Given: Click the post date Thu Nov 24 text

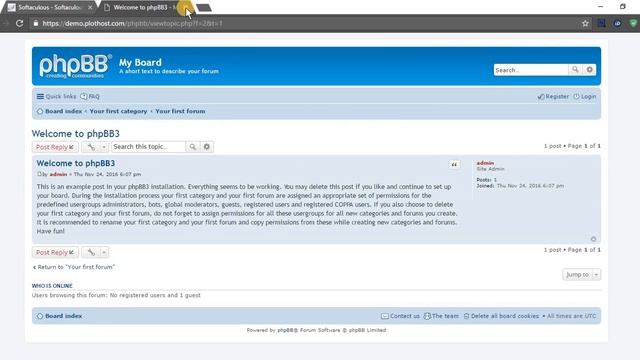Looking at the screenshot, I should click(107, 174).
